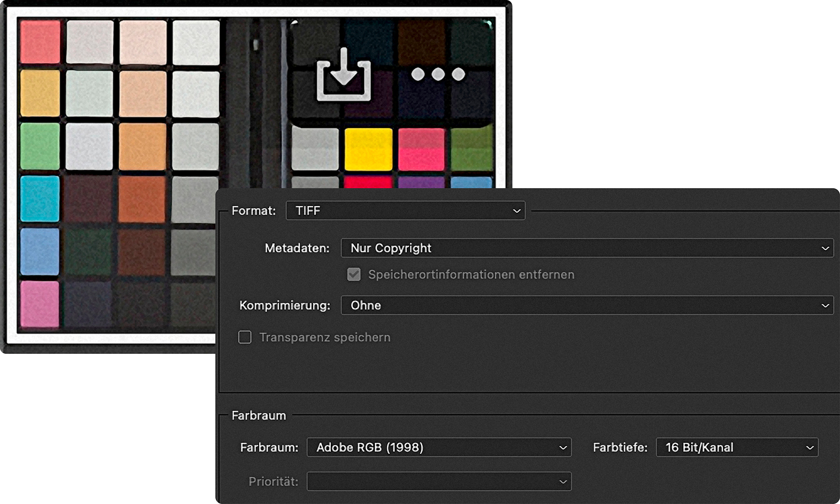Click the golden yellow patch in left column
Screen dimensions: 840x504
40,94
